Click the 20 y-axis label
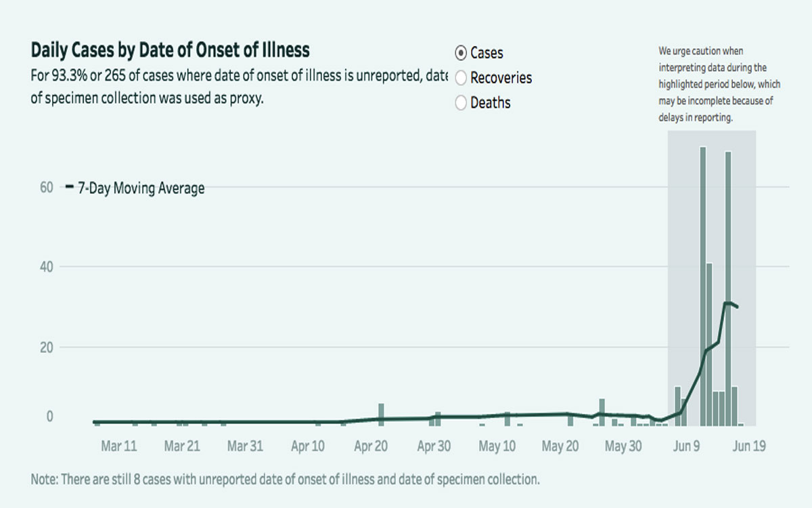The height and width of the screenshot is (508, 812). pyautogui.click(x=46, y=347)
